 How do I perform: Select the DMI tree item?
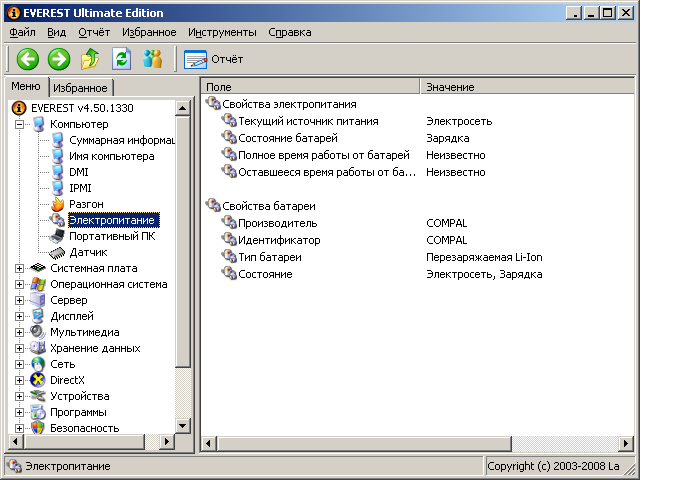[79, 172]
